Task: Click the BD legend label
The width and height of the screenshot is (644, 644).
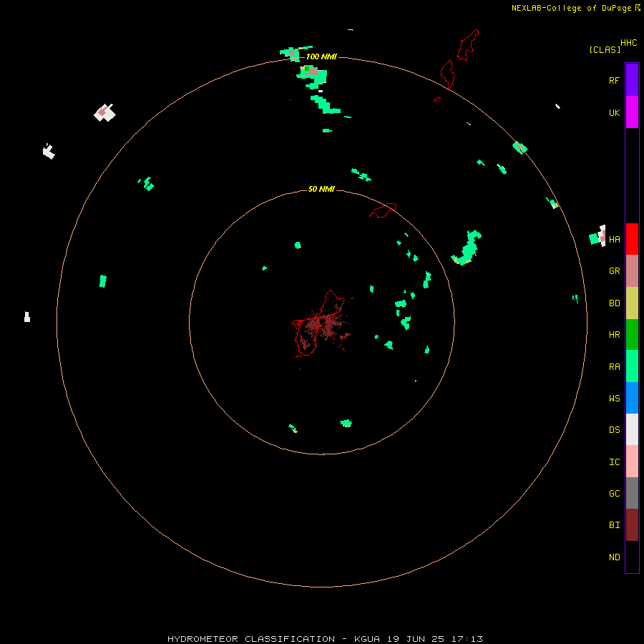Action: click(x=614, y=303)
